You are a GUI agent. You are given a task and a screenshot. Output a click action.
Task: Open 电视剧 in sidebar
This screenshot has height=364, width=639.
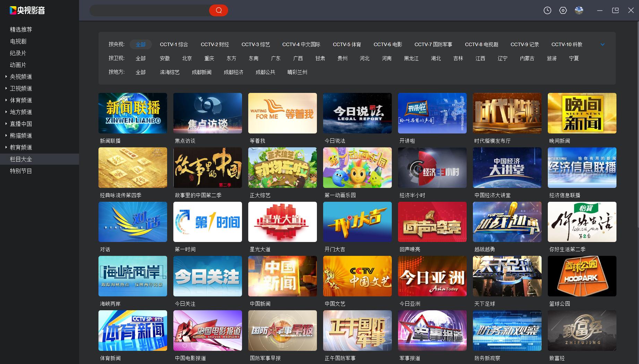coord(18,41)
